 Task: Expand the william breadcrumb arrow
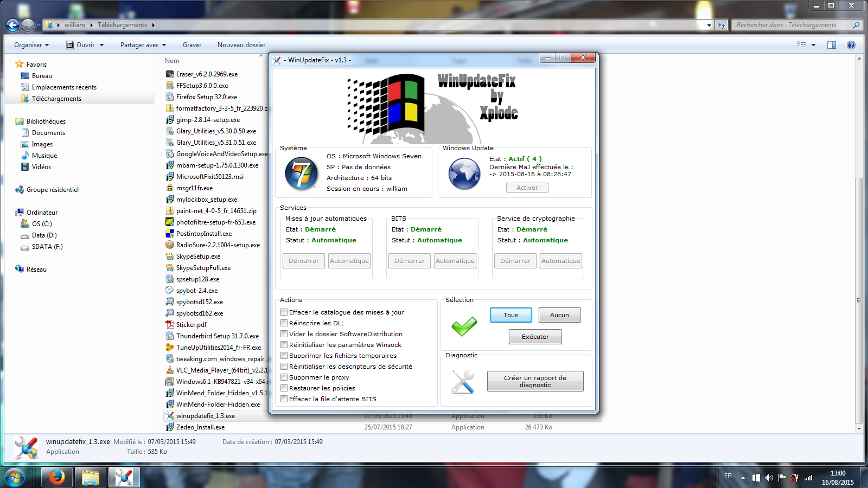[x=91, y=25]
